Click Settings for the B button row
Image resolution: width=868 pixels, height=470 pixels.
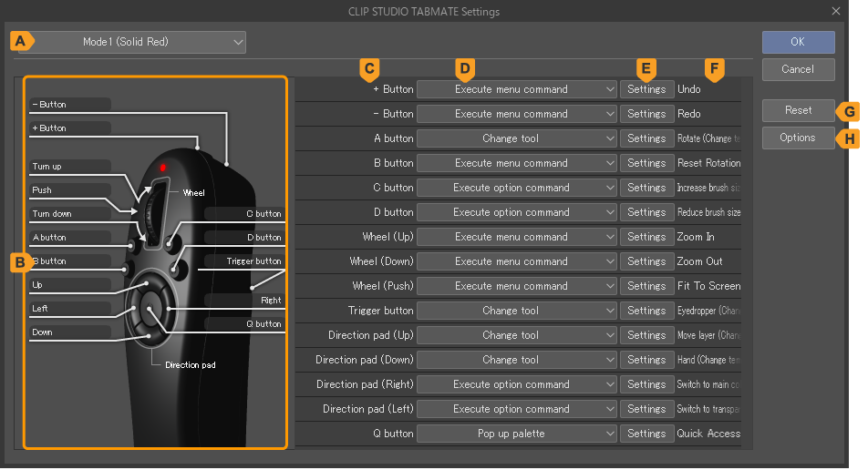coord(646,163)
